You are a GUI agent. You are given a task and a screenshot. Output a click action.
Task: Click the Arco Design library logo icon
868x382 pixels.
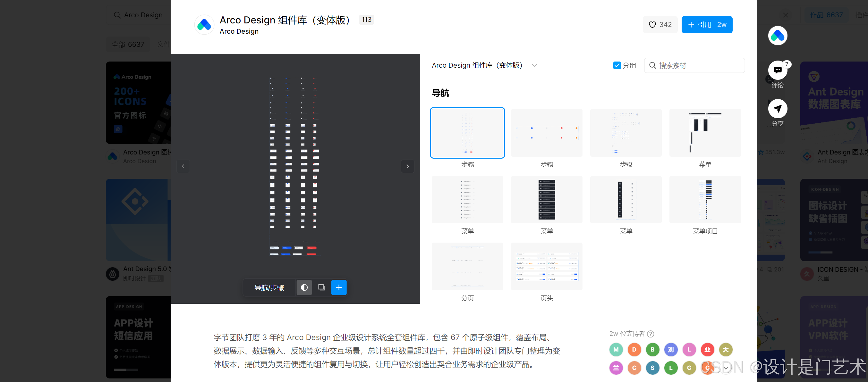(204, 25)
